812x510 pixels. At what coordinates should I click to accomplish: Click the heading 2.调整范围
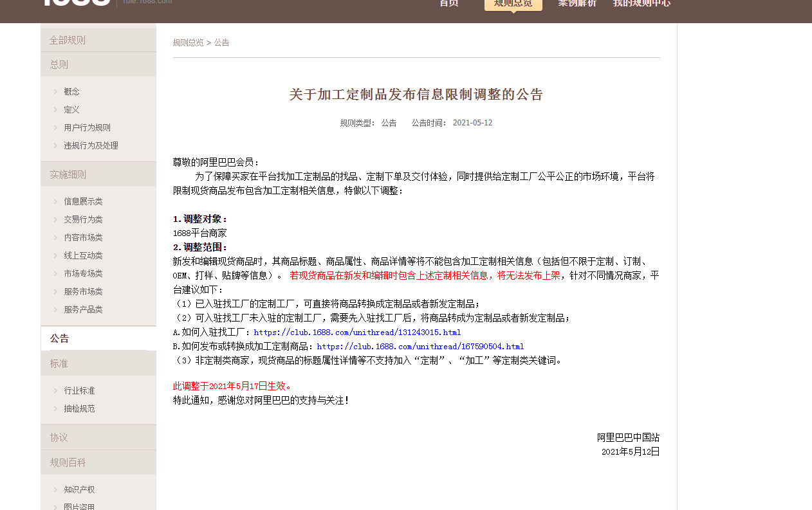(x=200, y=248)
